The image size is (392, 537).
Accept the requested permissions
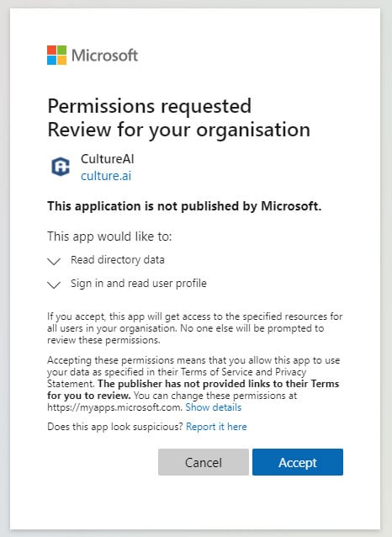[298, 462]
